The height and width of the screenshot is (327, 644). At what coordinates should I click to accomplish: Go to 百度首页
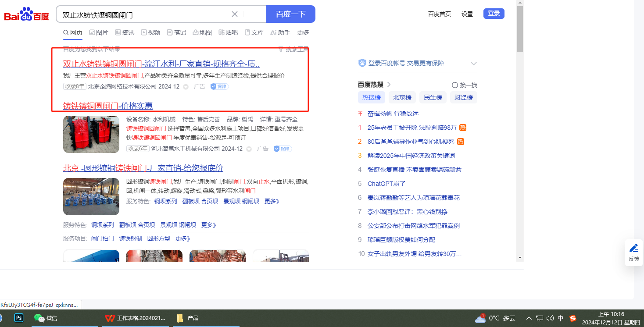[x=440, y=14]
